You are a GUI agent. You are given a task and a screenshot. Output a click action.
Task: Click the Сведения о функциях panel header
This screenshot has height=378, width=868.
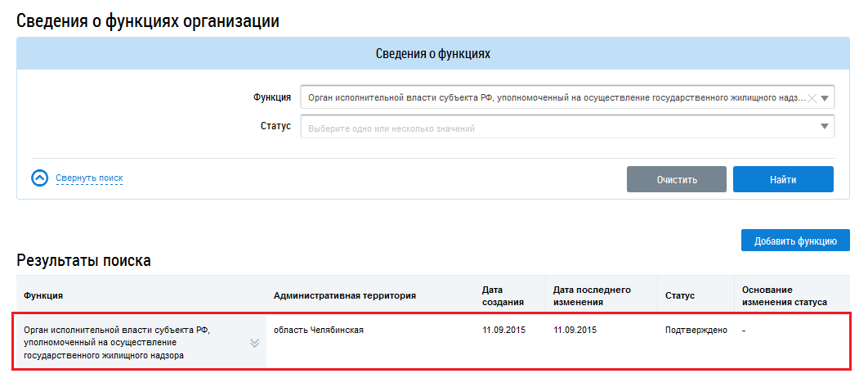coord(432,53)
